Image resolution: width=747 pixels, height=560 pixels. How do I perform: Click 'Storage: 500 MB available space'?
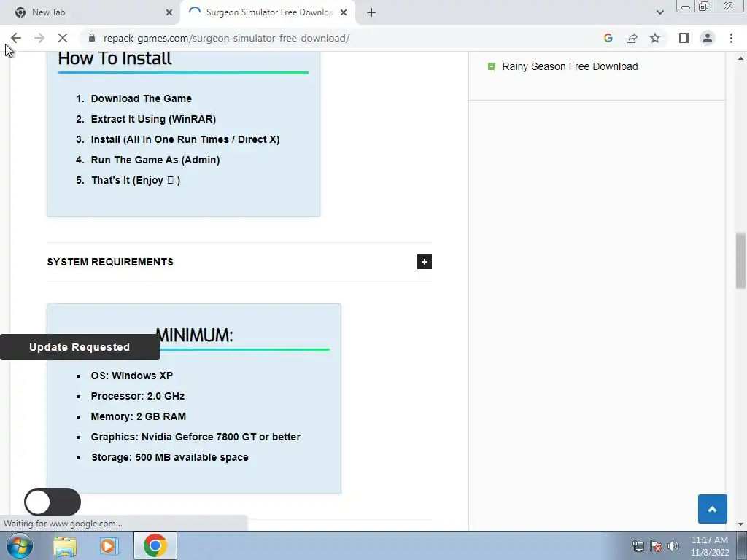tap(169, 458)
